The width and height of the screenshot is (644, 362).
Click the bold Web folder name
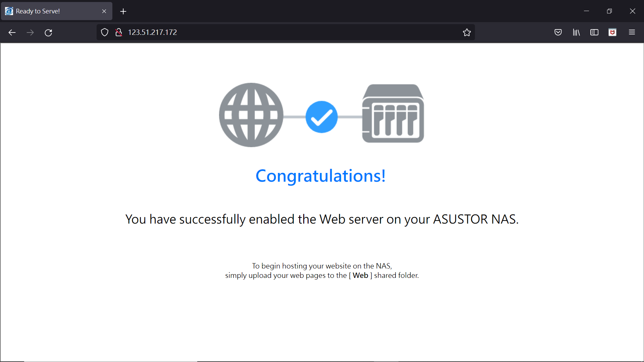[360, 276]
